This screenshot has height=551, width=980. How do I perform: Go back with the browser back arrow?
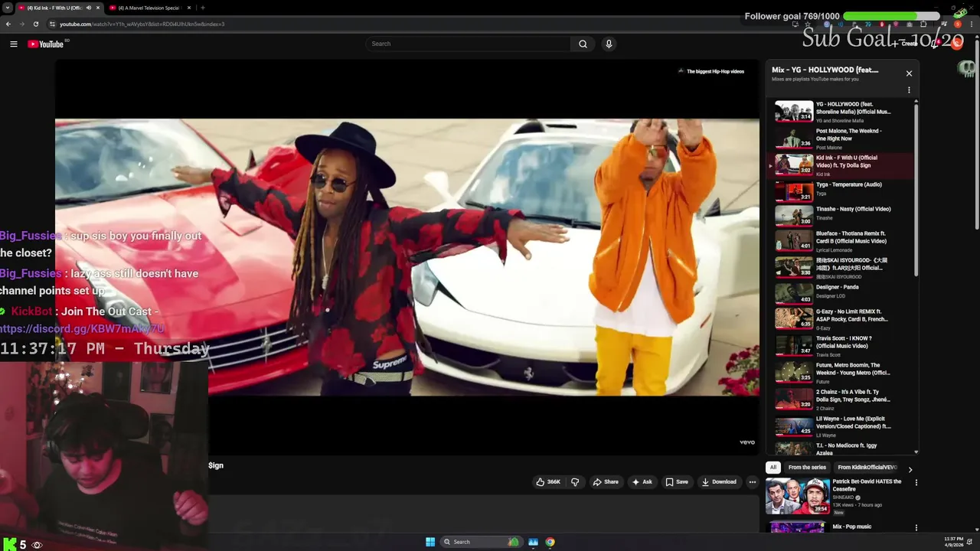click(8, 24)
